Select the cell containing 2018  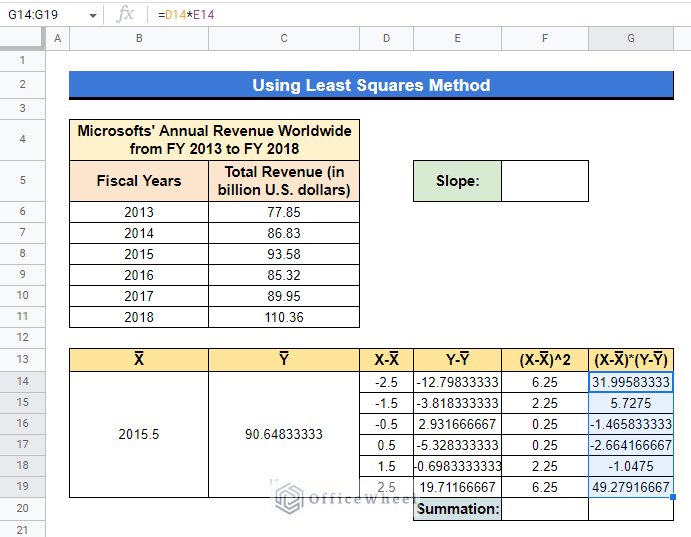click(139, 317)
